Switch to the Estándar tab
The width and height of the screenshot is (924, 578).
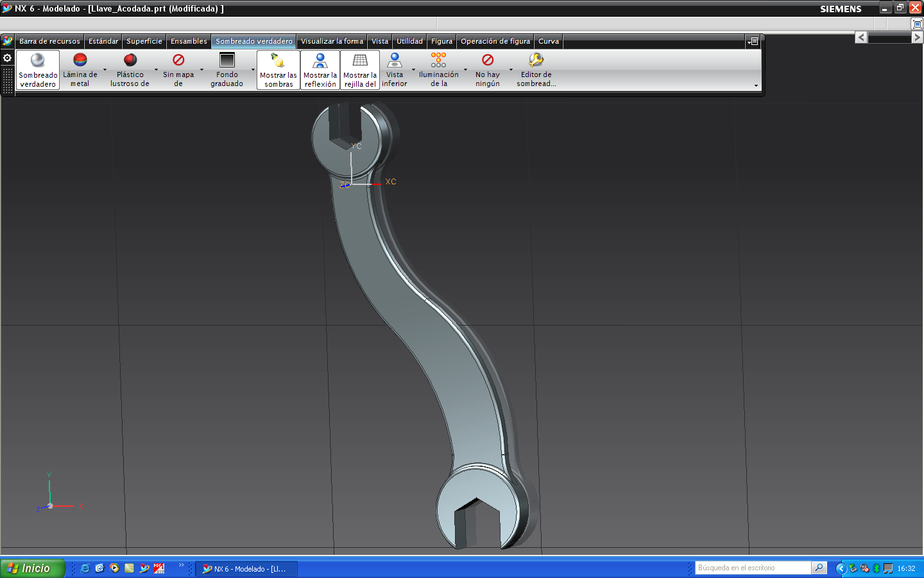[x=103, y=41]
